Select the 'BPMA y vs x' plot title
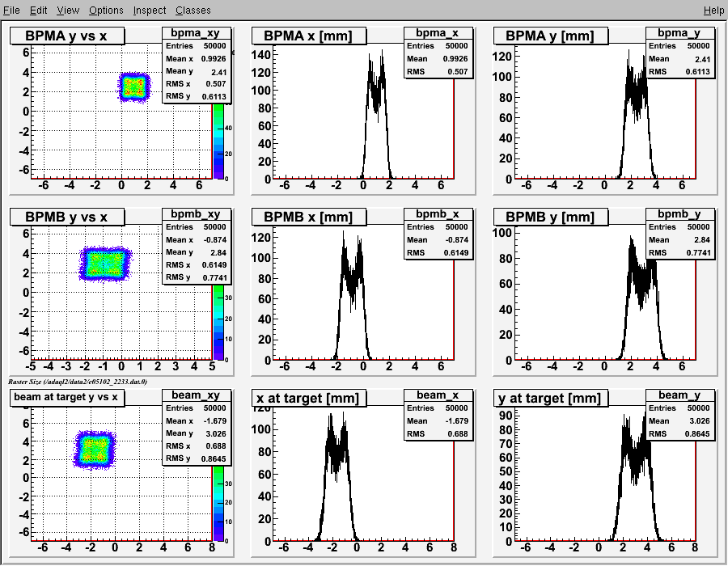This screenshot has height=566, width=728. click(x=67, y=36)
